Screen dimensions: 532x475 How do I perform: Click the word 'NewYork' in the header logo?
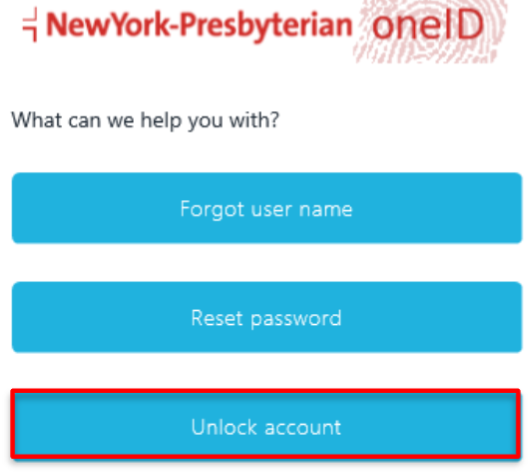click(108, 24)
